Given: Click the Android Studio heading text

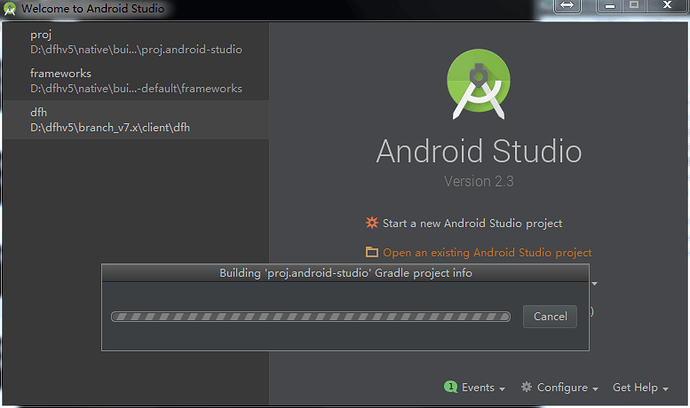Looking at the screenshot, I should 479,151.
